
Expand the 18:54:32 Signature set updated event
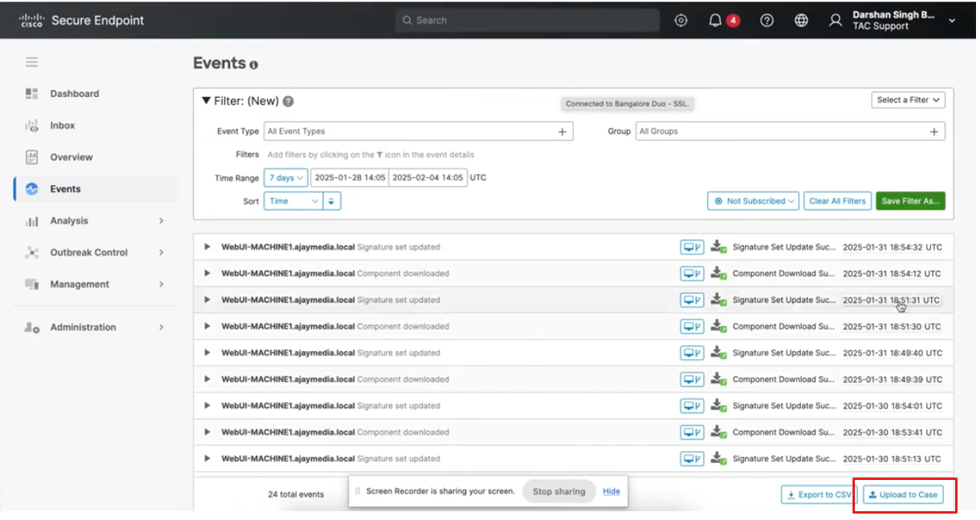click(x=208, y=248)
